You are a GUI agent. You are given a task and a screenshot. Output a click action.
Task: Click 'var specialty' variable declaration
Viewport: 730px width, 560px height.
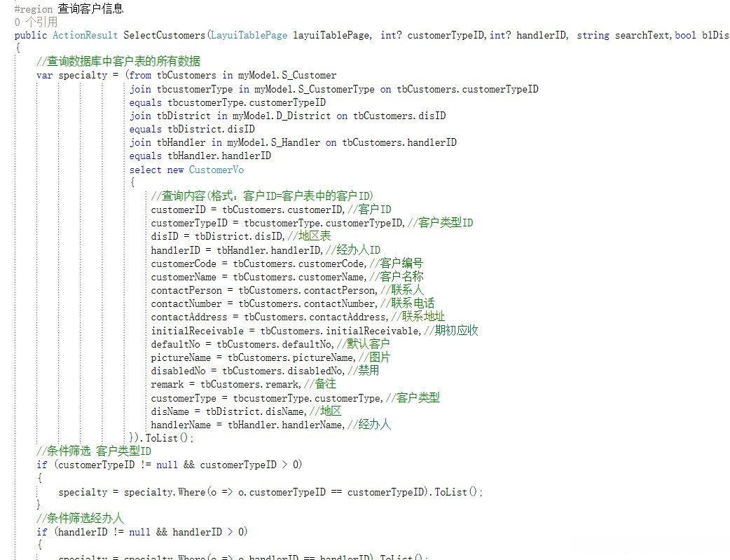(x=71, y=76)
